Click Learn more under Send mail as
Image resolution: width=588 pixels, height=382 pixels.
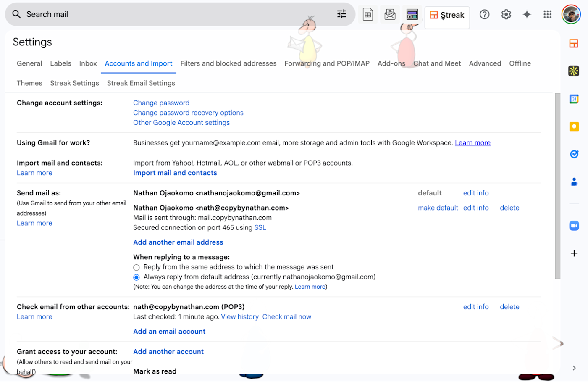(x=34, y=223)
